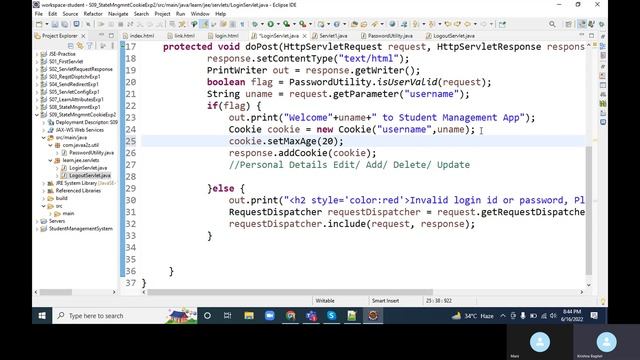Open the File menu

point(39,14)
